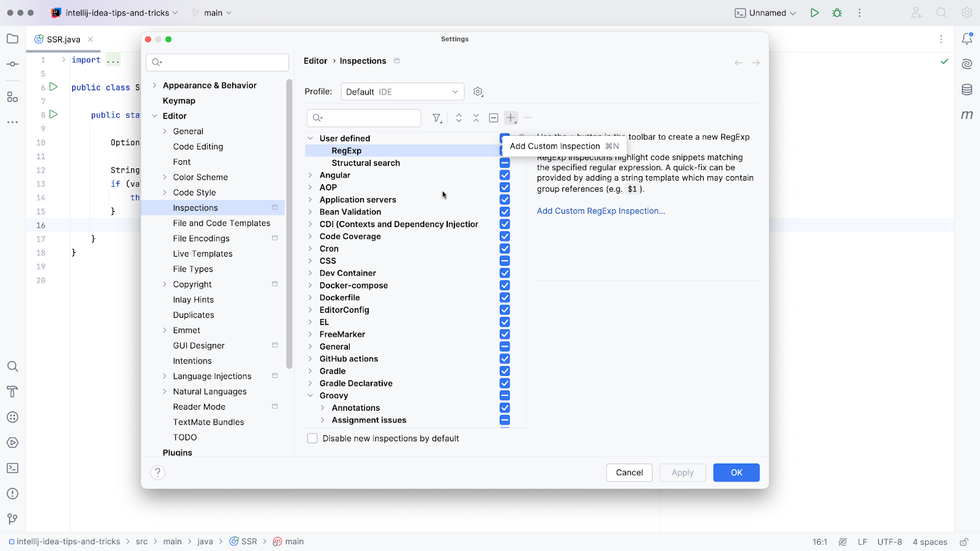The height and width of the screenshot is (551, 980).
Task: Open the intellij-idea-tips-and-tricks project menu
Action: click(x=115, y=13)
